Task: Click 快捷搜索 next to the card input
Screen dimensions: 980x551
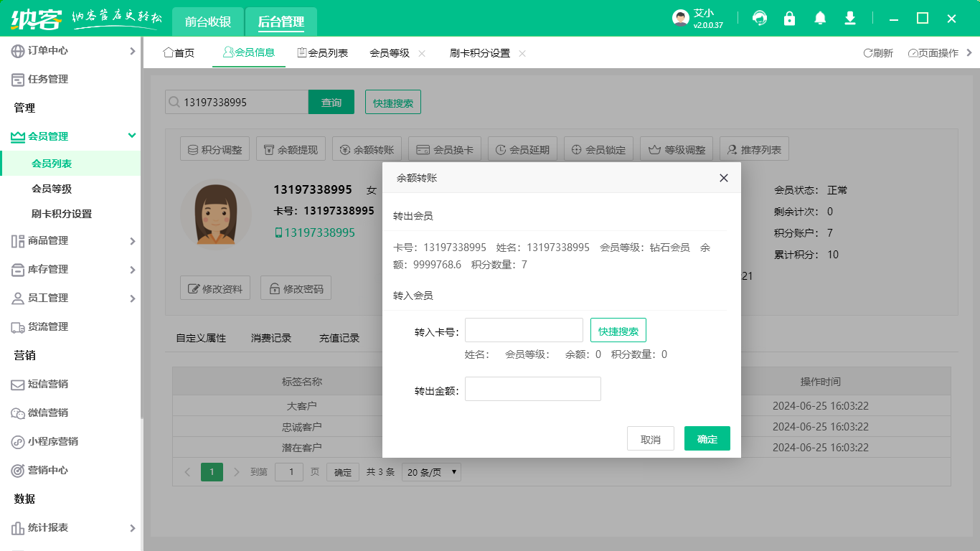Action: click(x=618, y=329)
